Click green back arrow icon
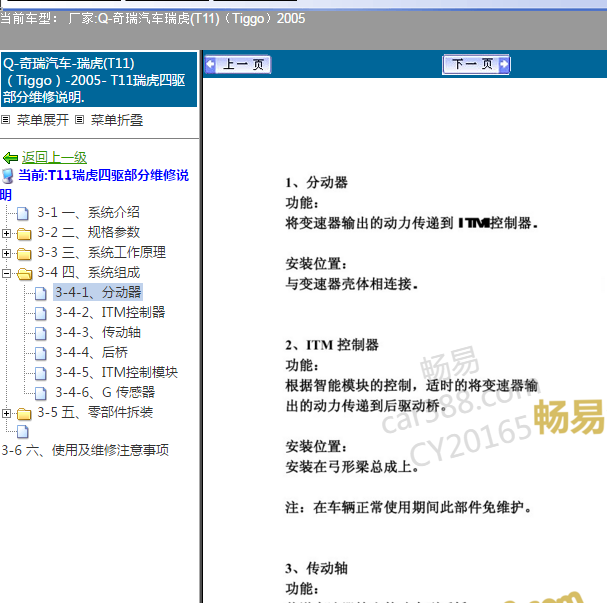607x603 pixels. [x=10, y=158]
